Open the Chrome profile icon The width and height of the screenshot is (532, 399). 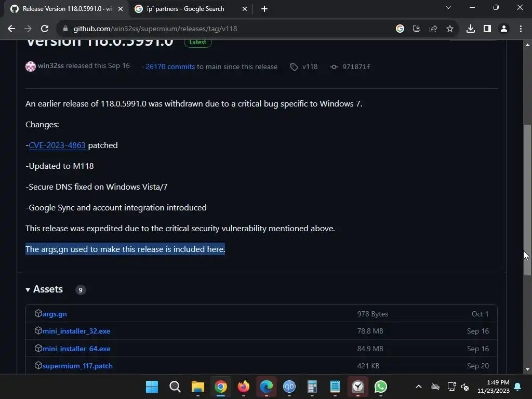[504, 29]
